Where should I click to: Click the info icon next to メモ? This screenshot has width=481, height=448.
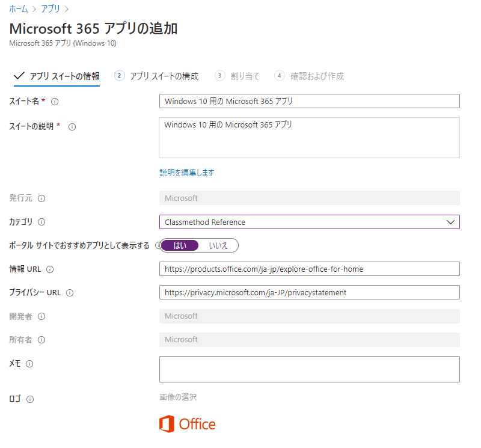pos(29,364)
